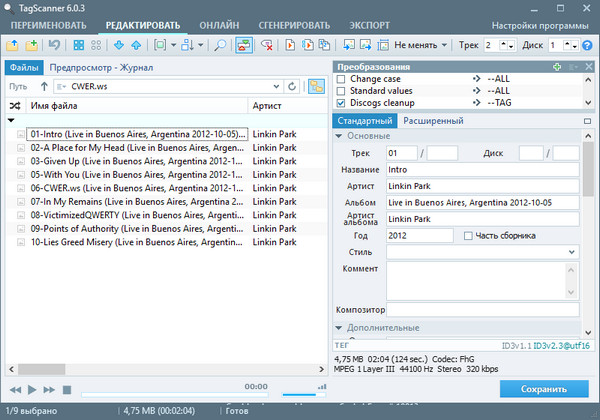Enable the Standard values transformation
This screenshot has height=420, width=600.
[x=341, y=90]
